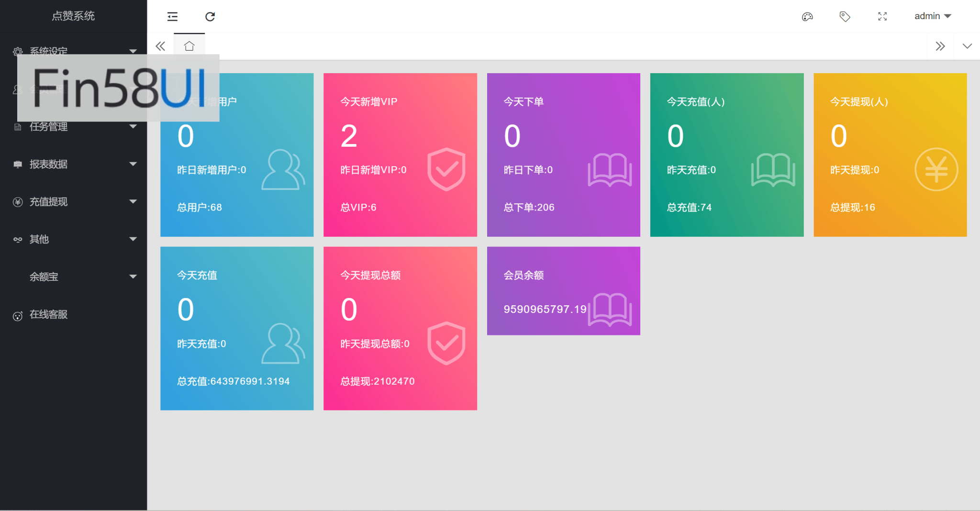Click the 今天新增VIP pink card
This screenshot has width=980, height=511.
400,155
